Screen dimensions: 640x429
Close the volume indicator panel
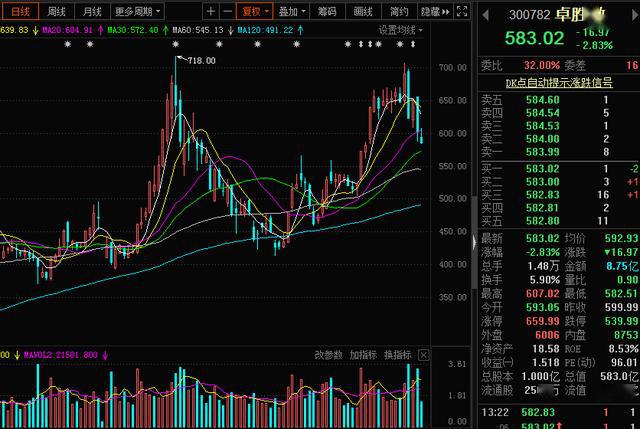424,354
